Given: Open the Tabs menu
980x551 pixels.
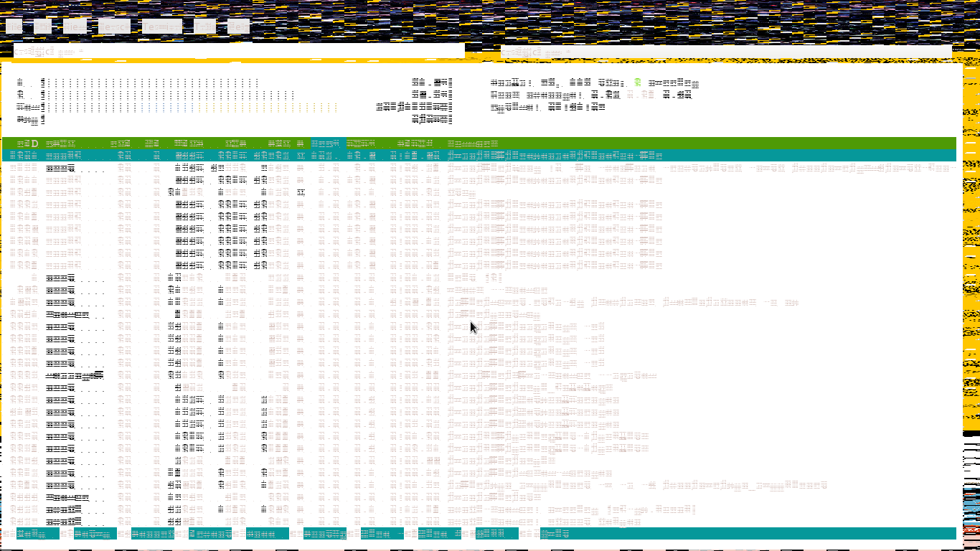Looking at the screenshot, I should pyautogui.click(x=204, y=27).
